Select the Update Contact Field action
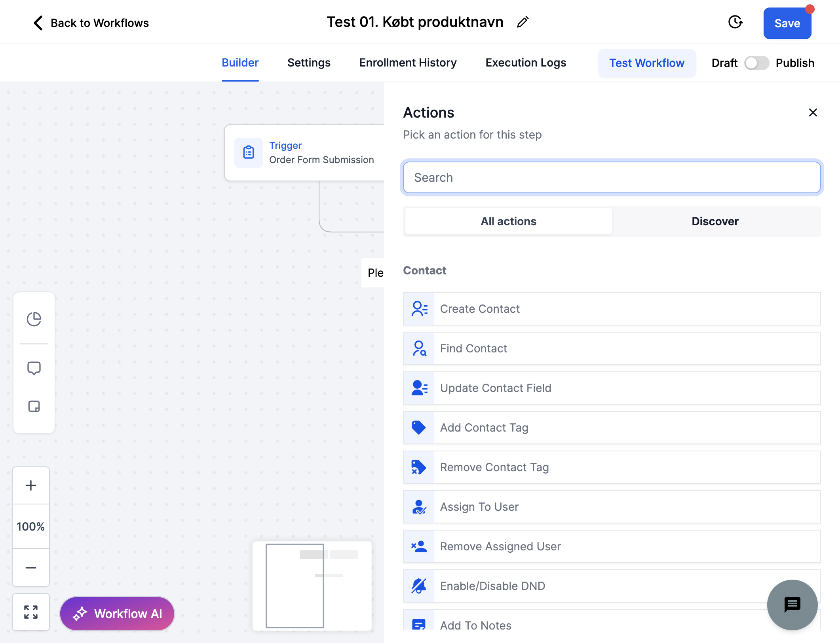This screenshot has width=840, height=643. point(612,388)
